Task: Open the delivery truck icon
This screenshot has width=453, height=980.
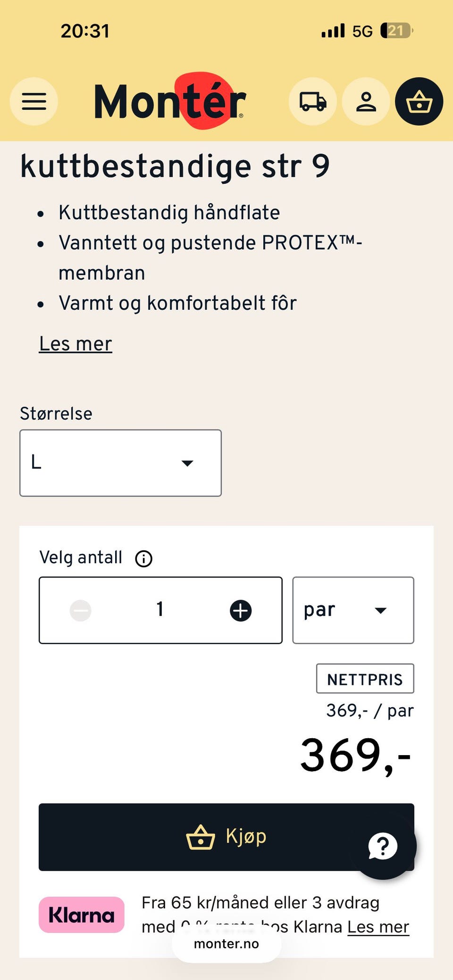Action: 313,101
